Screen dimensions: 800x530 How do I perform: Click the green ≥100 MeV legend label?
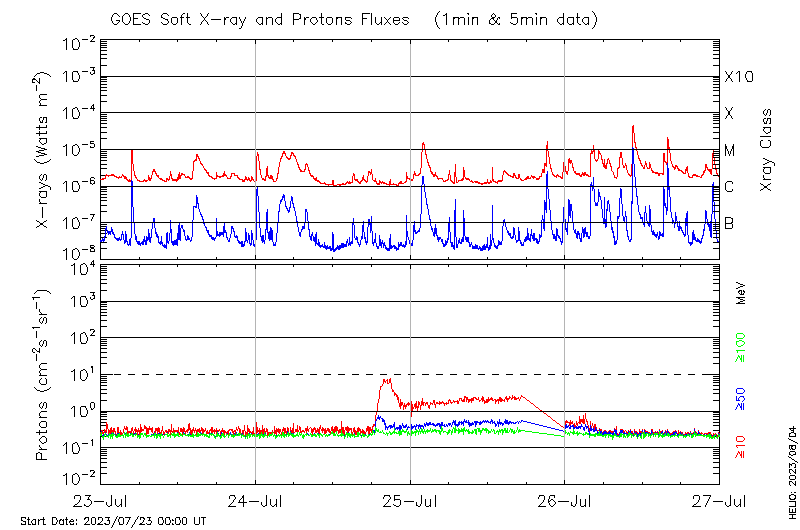742,346
